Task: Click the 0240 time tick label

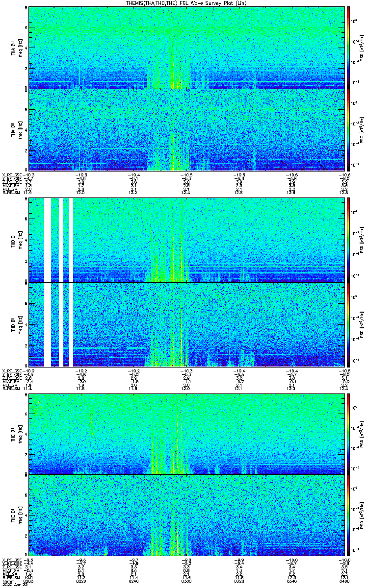Action: [133, 581]
